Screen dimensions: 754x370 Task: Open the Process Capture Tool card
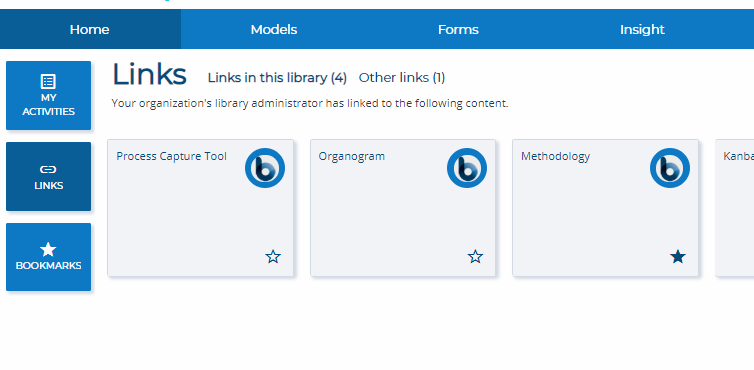(201, 208)
